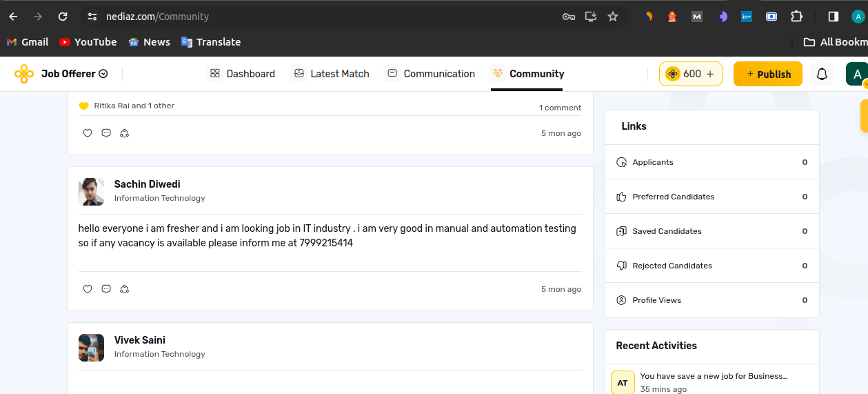Screen dimensions: 868x394
Task: Go to the Communication tab
Action: click(x=431, y=74)
